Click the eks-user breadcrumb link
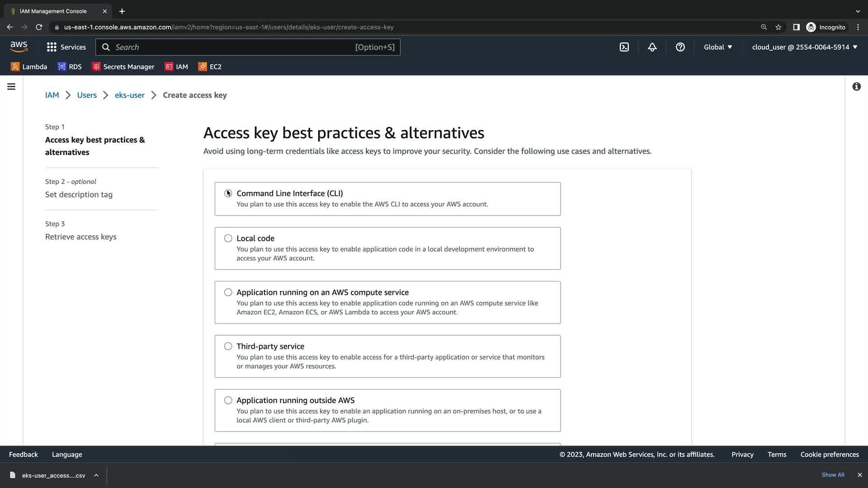The width and height of the screenshot is (868, 488). click(x=130, y=95)
